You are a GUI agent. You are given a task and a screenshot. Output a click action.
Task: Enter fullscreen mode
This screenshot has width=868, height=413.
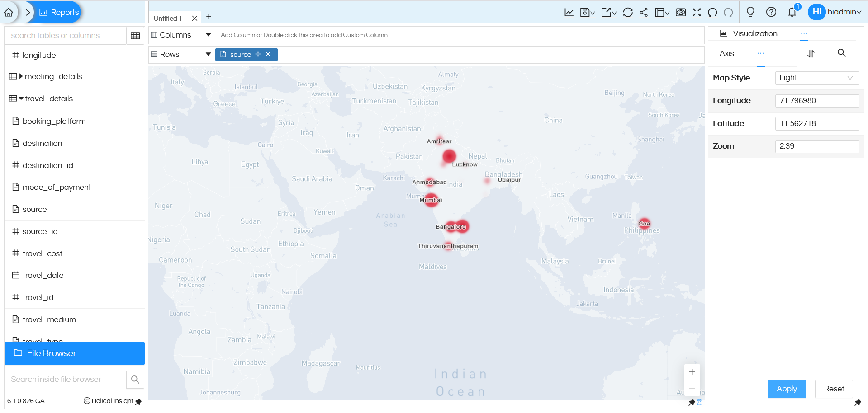click(x=697, y=12)
